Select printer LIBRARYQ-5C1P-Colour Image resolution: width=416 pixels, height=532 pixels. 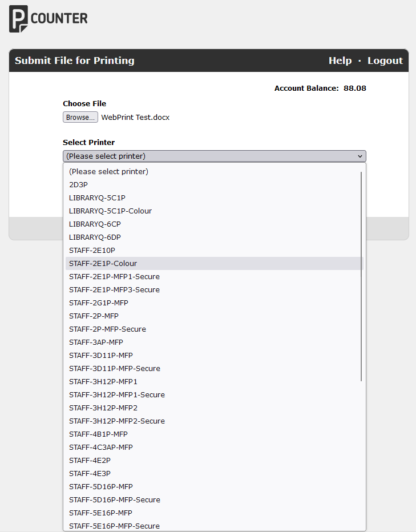point(215,211)
